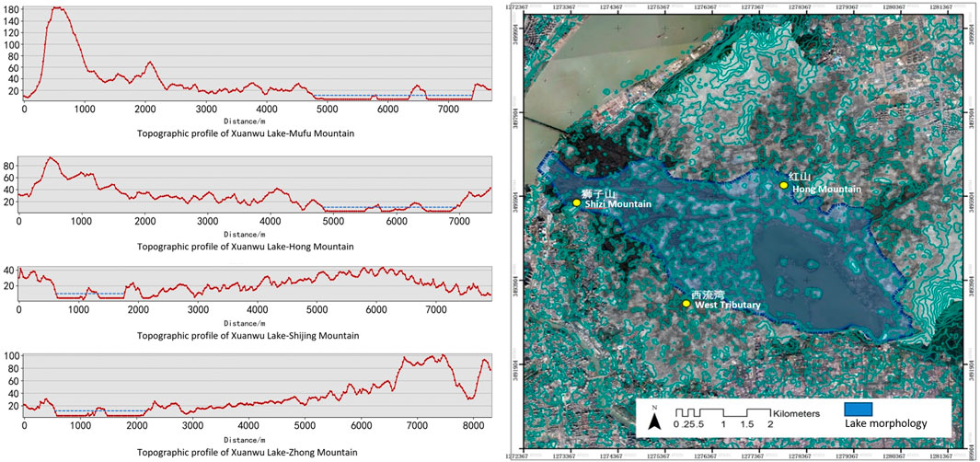Click the yellow Shizi Mountain marker dot
The image size is (980, 462).
click(x=576, y=202)
